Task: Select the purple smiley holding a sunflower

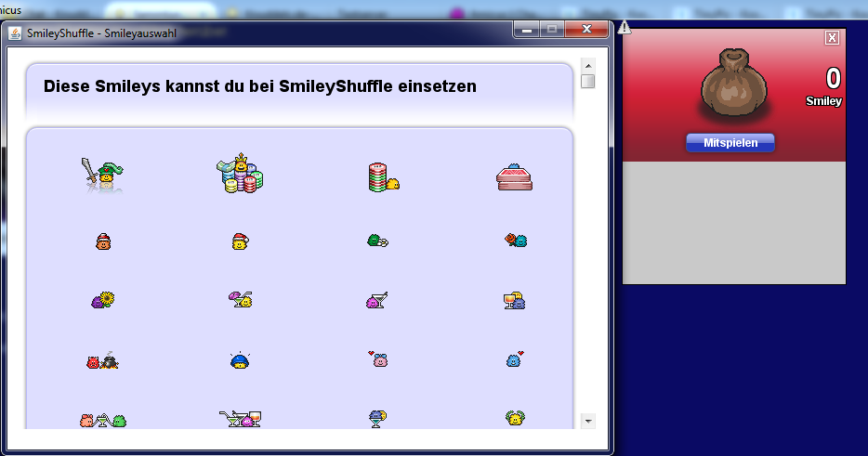Action: tap(102, 300)
